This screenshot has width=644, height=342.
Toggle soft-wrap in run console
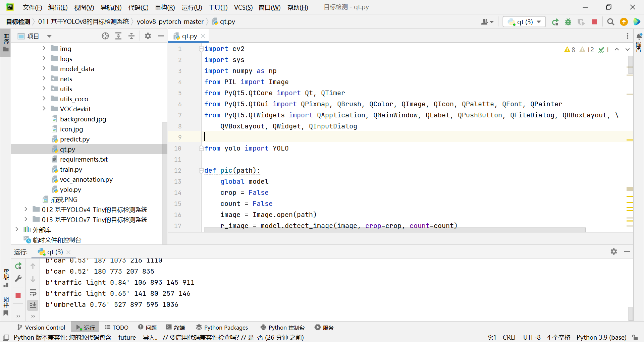coord(33,293)
